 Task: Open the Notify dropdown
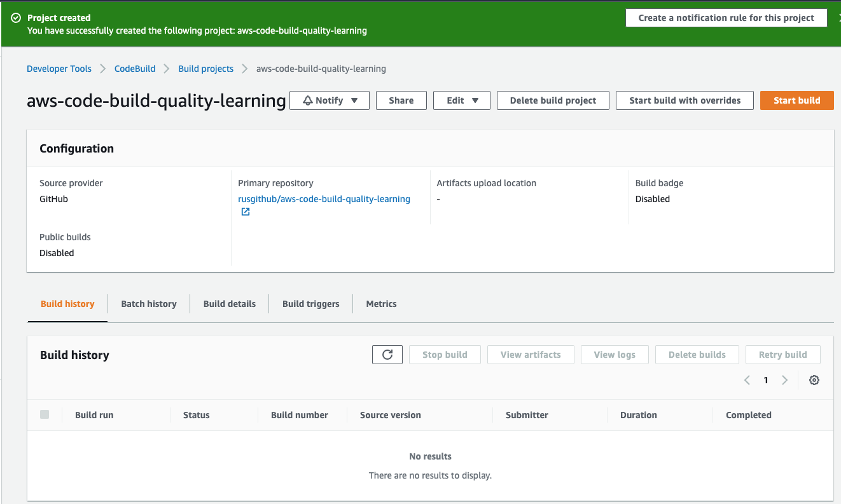(330, 100)
